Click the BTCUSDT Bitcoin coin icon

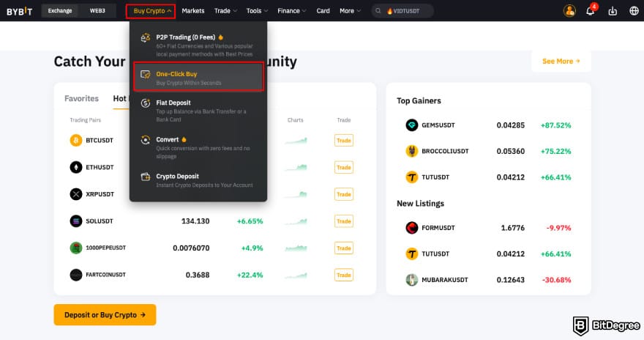click(76, 140)
